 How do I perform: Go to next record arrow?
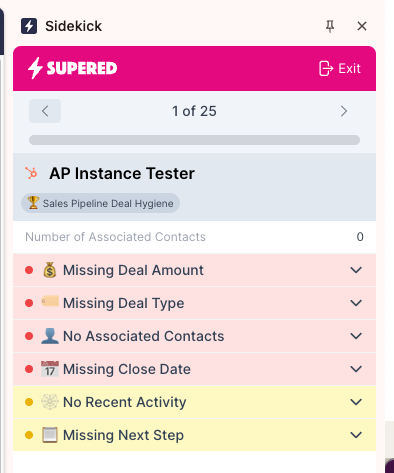(x=344, y=111)
